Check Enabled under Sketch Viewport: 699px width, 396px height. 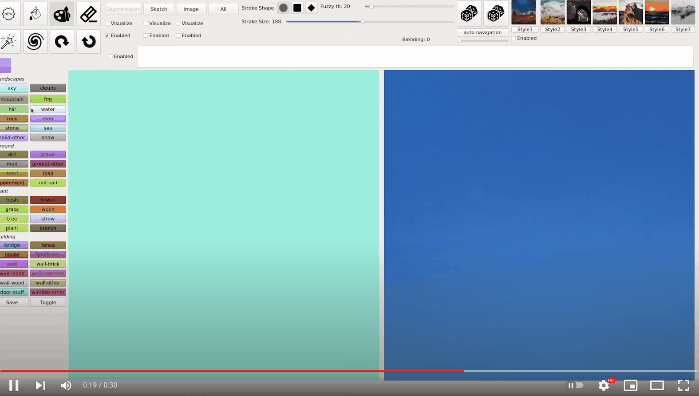click(x=146, y=35)
